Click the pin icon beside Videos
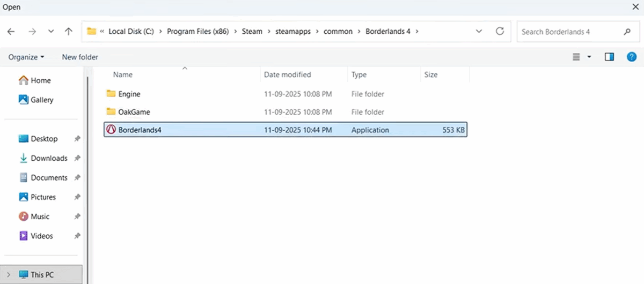644x284 pixels. 77,236
